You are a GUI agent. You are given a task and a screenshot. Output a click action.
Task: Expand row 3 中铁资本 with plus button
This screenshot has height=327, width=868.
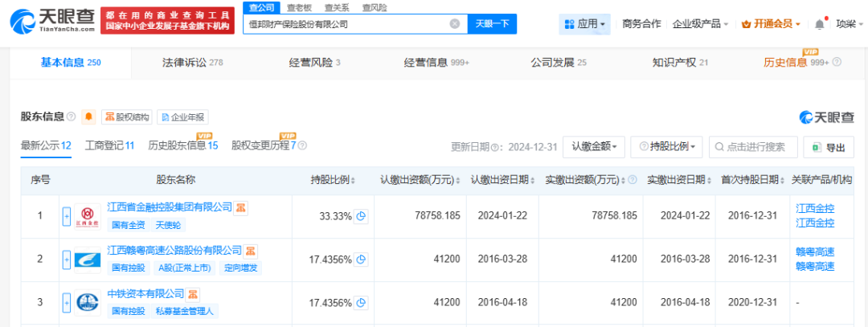coord(67,303)
